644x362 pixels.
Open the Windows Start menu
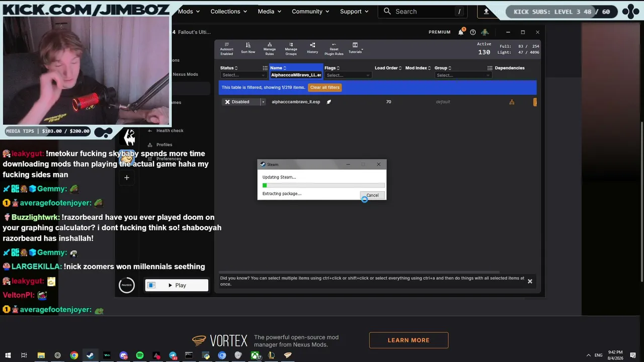click(8, 355)
